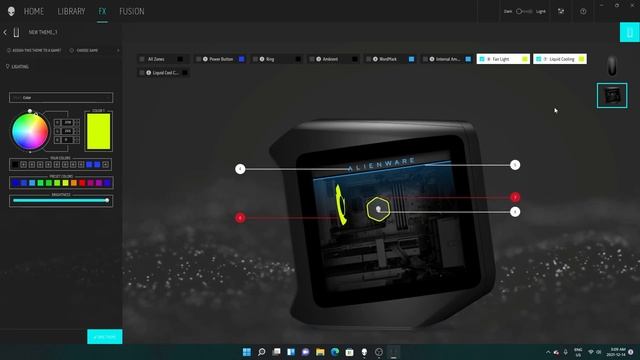
Task: Edit the NEW THEME_1 name field
Action: click(43, 32)
